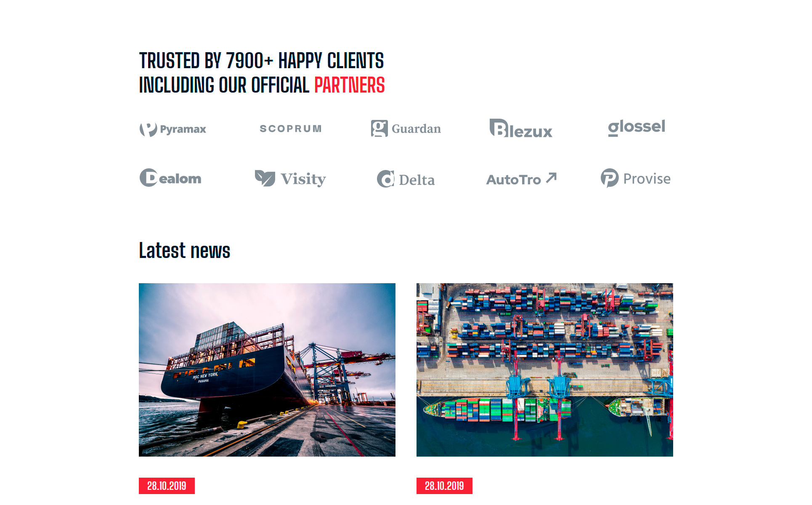
Task: Click the Provise circular P icon
Action: point(610,178)
